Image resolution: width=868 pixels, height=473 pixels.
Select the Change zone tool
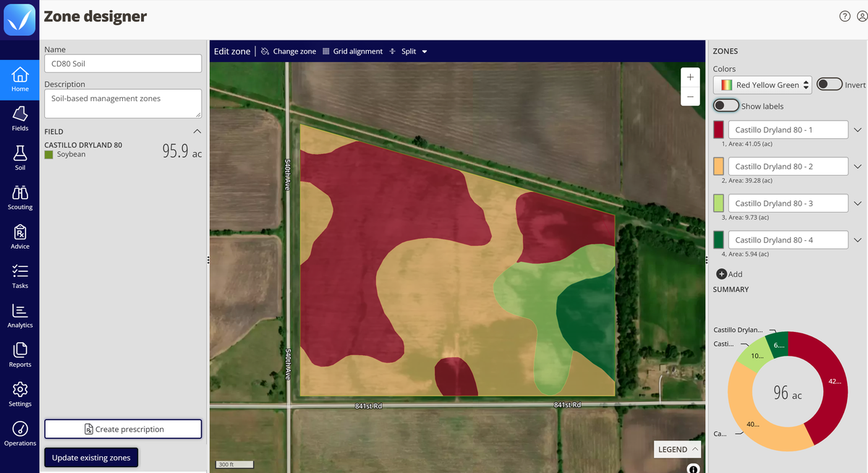[289, 51]
